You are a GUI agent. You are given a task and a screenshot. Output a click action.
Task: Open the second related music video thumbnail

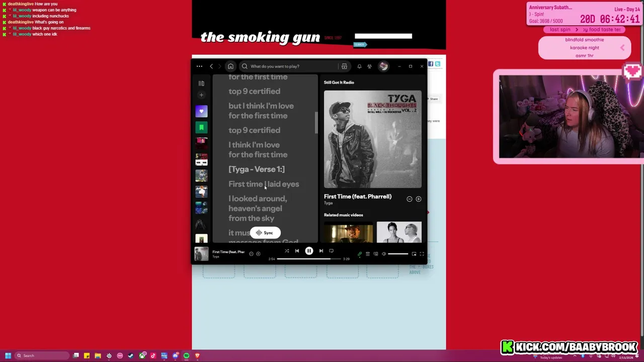(x=399, y=232)
